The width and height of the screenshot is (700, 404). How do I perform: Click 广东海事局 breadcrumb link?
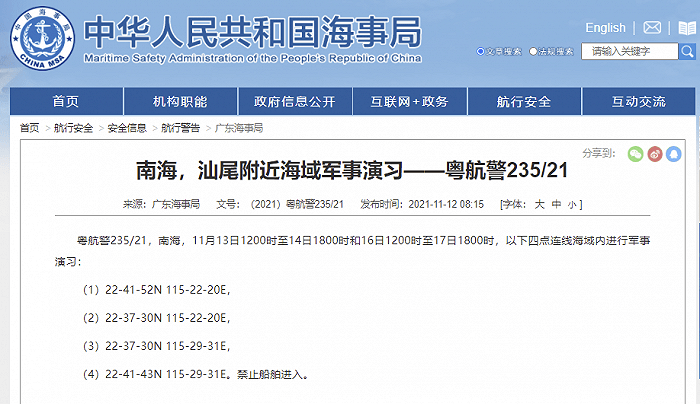pyautogui.click(x=239, y=128)
